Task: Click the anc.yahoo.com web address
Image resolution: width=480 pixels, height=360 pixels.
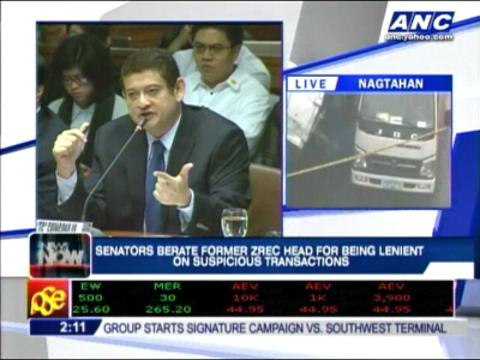Action: (x=419, y=37)
